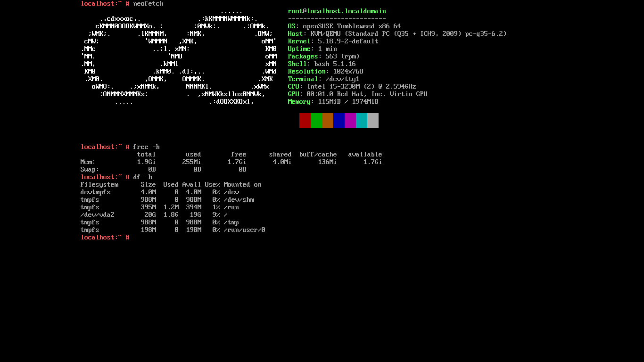Image resolution: width=644 pixels, height=362 pixels.
Task: Click shared memory value '4.0Mi'
Action: click(x=282, y=162)
